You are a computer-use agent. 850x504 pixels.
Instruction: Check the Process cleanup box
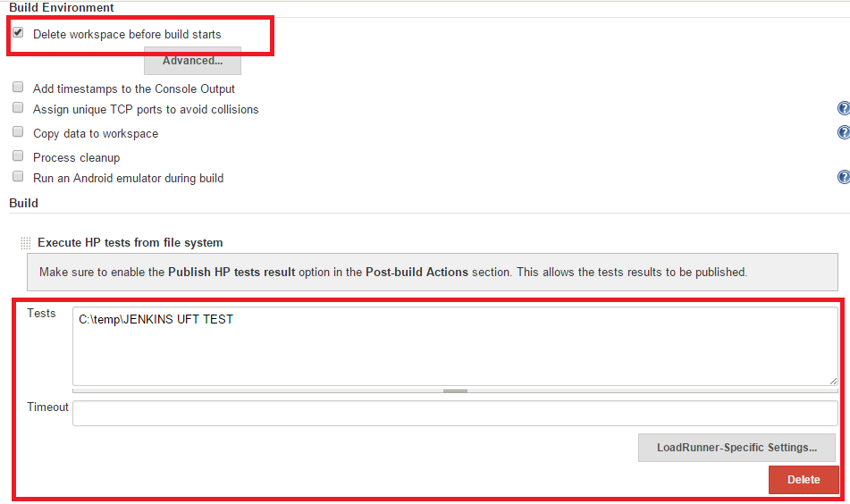[x=18, y=156]
